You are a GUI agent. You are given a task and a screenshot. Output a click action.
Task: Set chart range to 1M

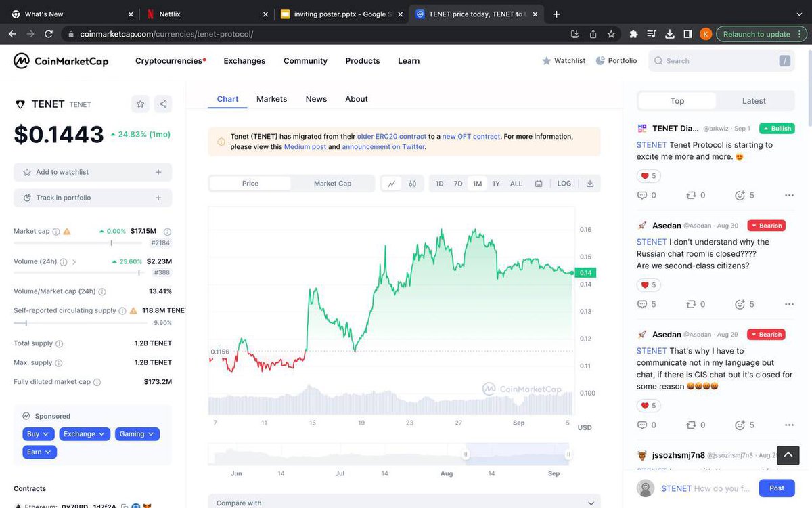point(477,184)
